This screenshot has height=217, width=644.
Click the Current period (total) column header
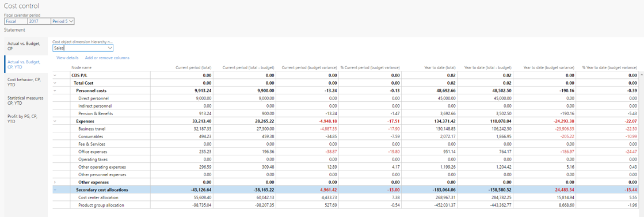tap(193, 67)
